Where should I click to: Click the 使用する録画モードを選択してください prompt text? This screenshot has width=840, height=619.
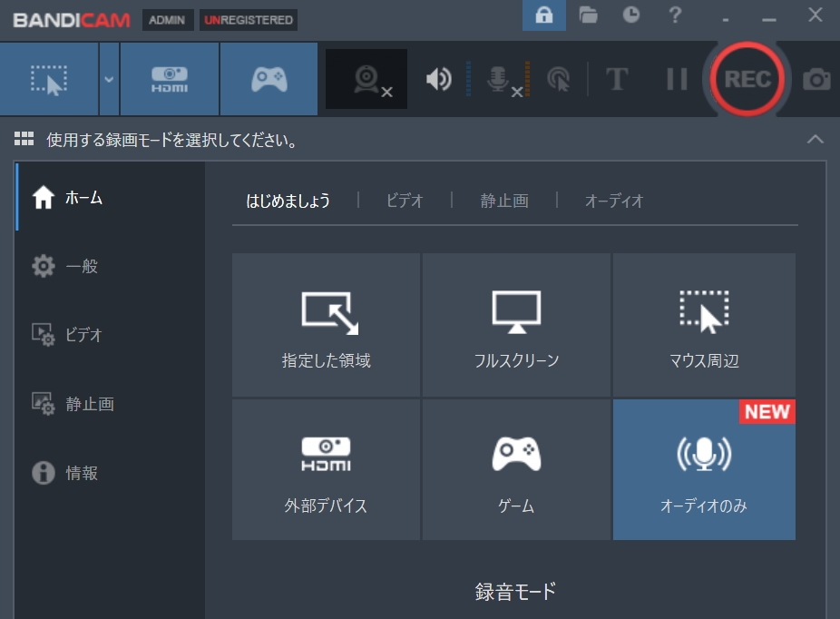[x=171, y=140]
